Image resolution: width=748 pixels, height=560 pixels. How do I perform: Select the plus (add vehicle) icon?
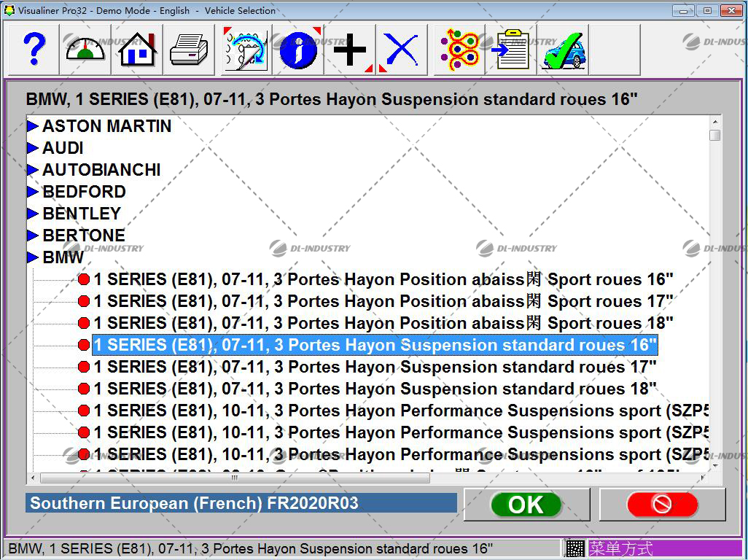point(349,50)
